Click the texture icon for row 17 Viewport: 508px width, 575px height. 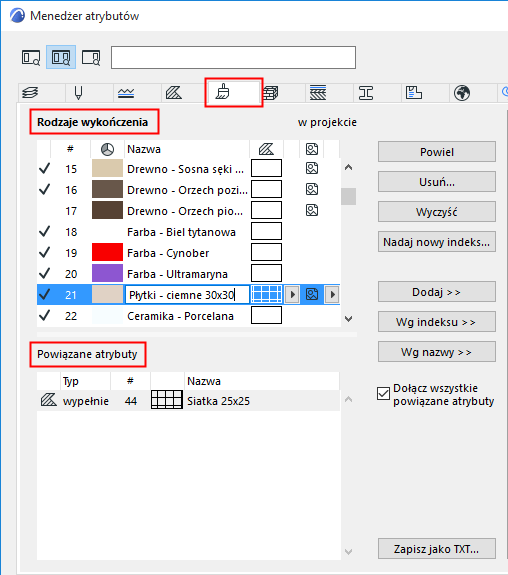[x=312, y=210]
